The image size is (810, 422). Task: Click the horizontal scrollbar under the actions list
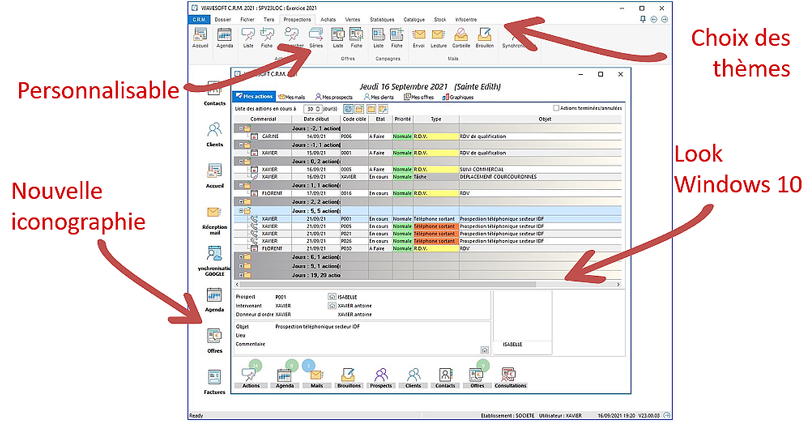click(400, 285)
